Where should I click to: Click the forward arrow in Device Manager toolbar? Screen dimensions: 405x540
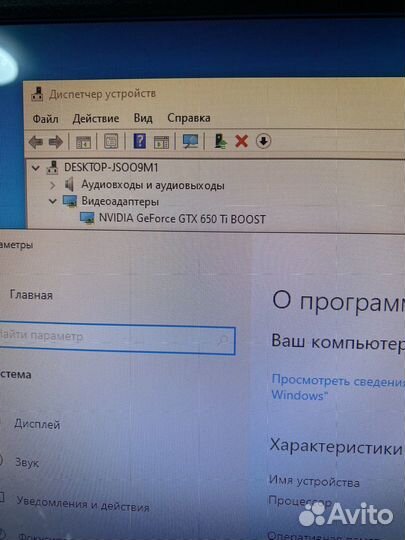(x=56, y=142)
